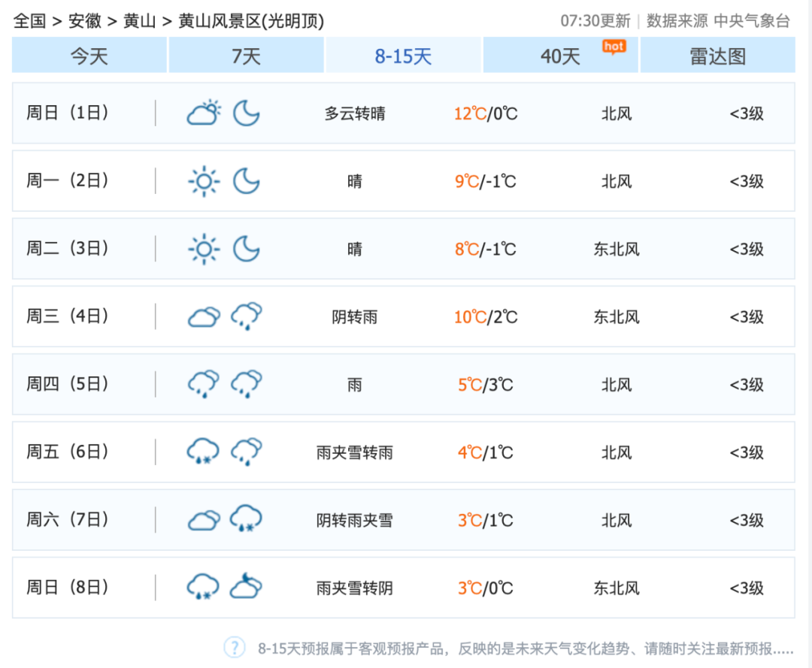Click the night sleet icon for 周六 7日
The width and height of the screenshot is (812, 668).
(246, 520)
